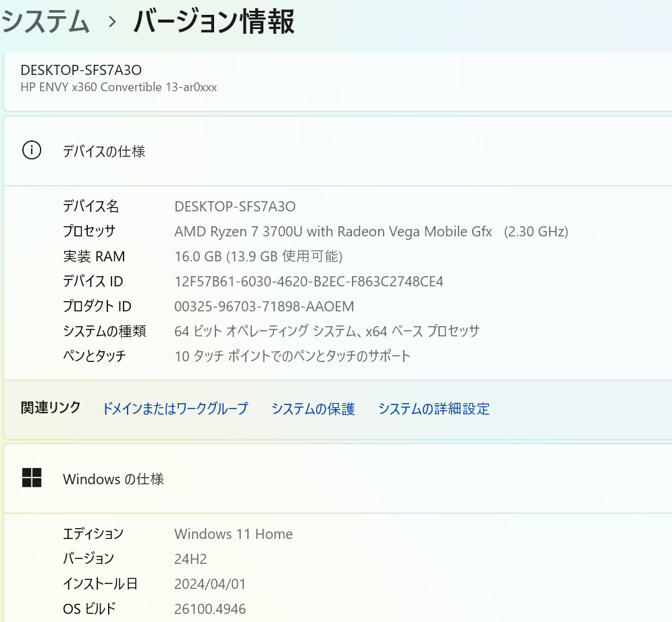Collapse the デバイスの仕様 section header
The height and width of the screenshot is (622, 672).
pos(338,151)
